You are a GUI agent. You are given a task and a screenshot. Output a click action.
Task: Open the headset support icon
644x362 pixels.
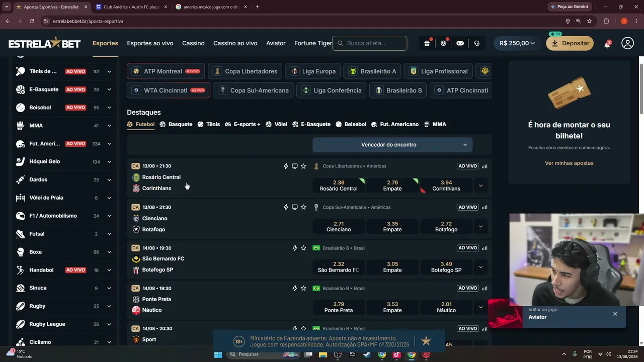pyautogui.click(x=476, y=43)
